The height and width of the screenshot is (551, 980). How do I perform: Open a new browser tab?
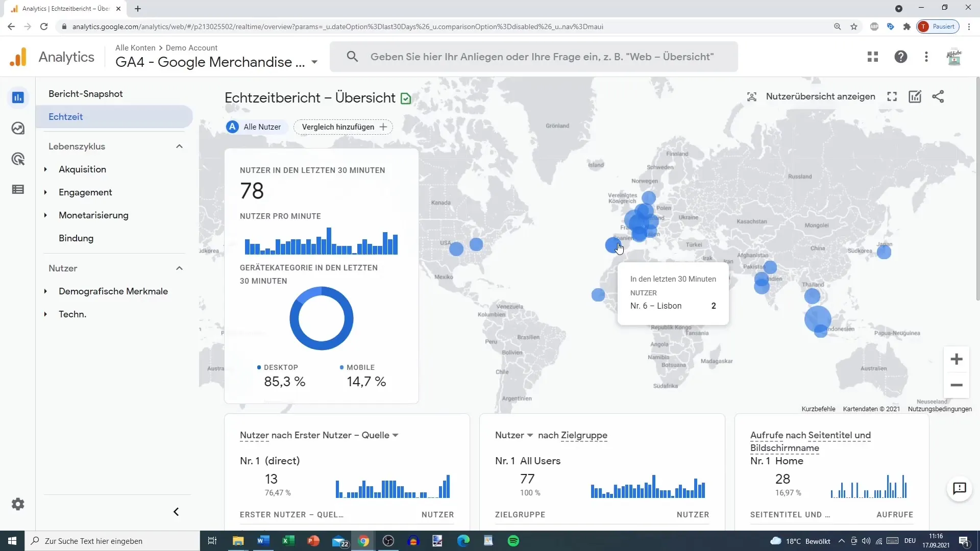(x=138, y=9)
